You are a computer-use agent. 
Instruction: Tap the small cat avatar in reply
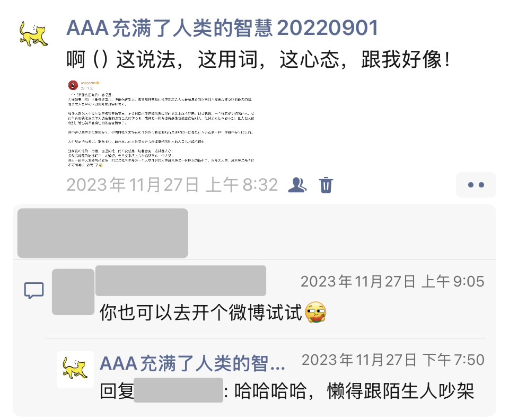pos(75,369)
